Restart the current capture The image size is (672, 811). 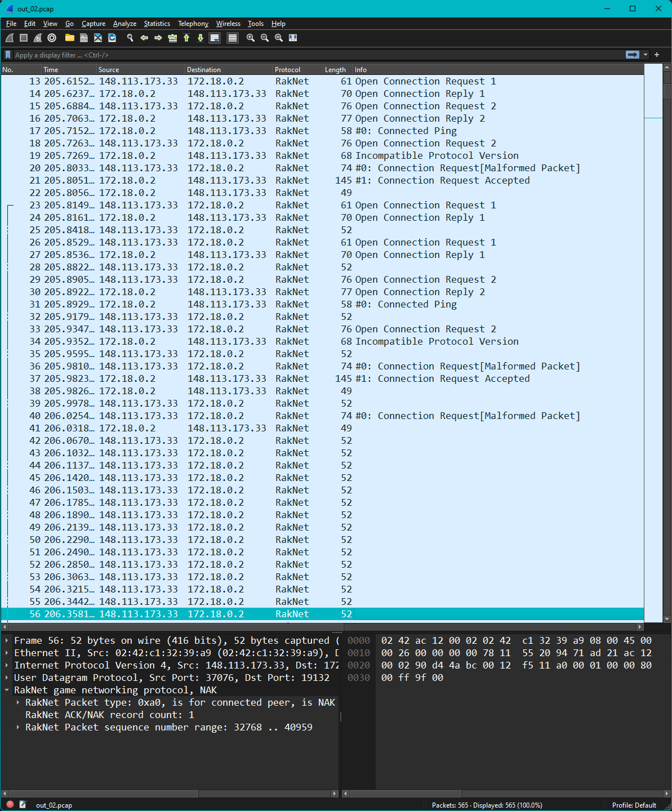tap(37, 38)
